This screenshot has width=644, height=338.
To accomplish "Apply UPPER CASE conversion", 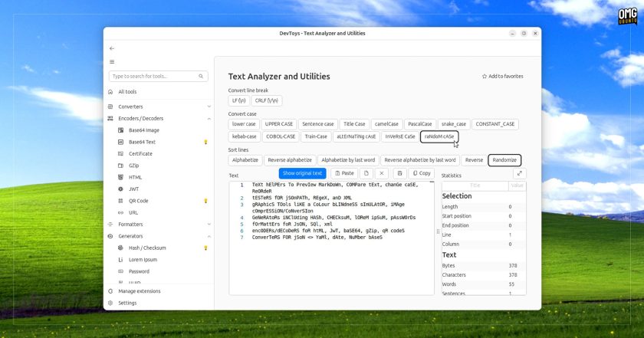I will click(279, 124).
